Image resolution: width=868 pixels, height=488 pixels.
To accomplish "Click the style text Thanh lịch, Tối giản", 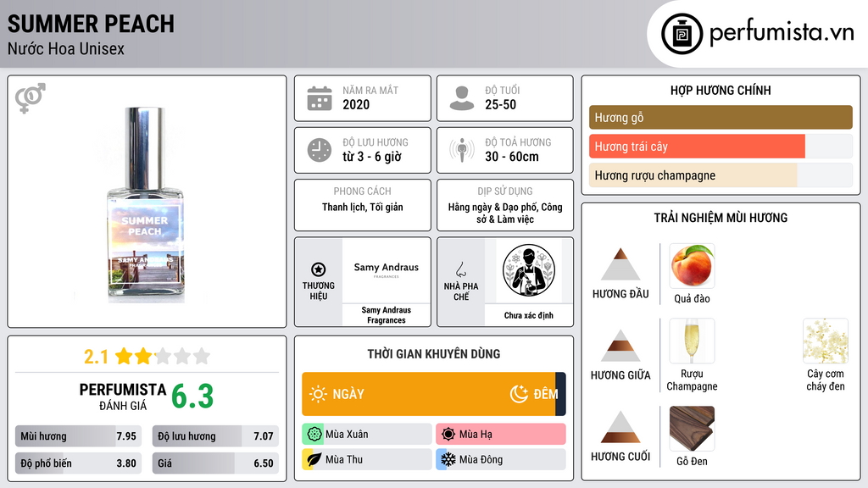I will tap(363, 207).
